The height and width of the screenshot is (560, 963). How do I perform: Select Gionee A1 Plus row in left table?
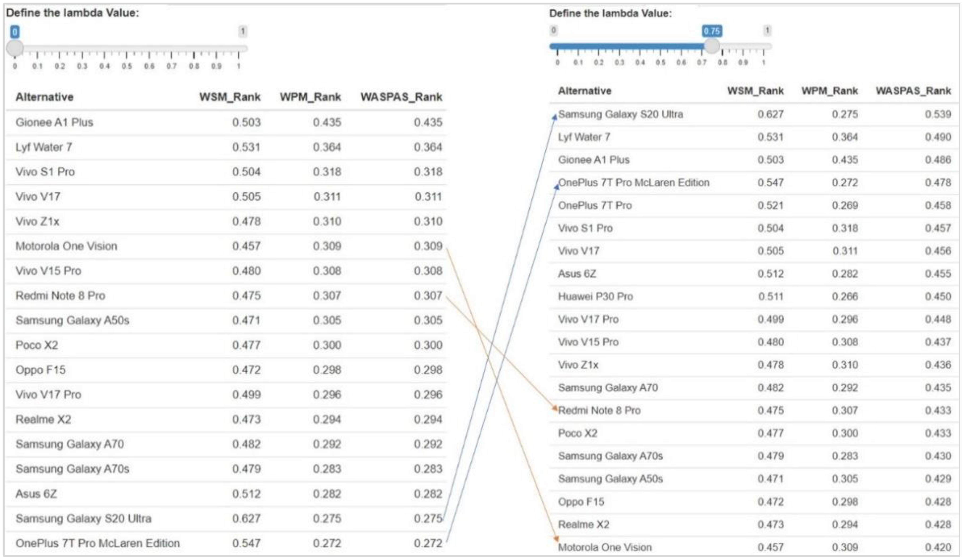[54, 122]
